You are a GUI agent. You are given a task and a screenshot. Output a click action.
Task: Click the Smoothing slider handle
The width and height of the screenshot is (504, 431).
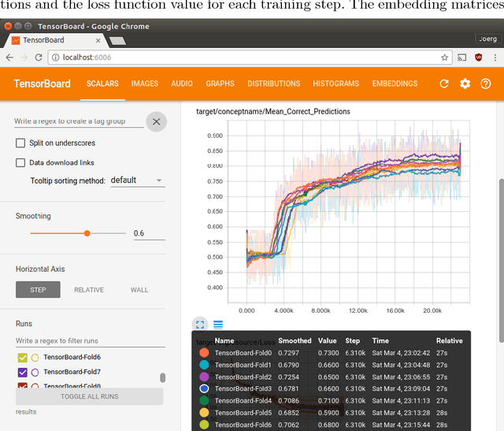click(x=87, y=233)
